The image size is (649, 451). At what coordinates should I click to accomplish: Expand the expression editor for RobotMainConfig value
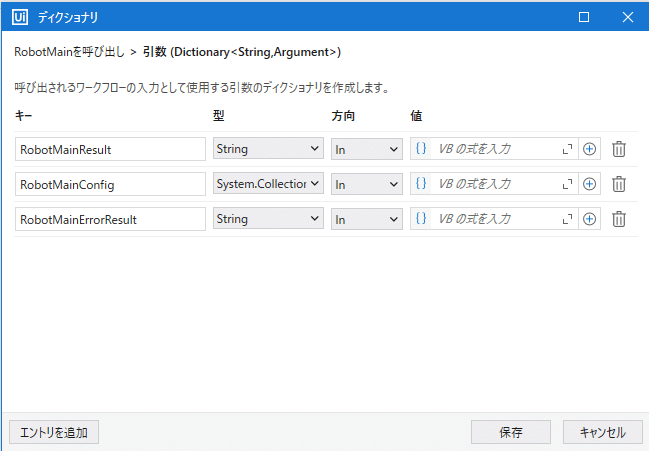click(567, 184)
